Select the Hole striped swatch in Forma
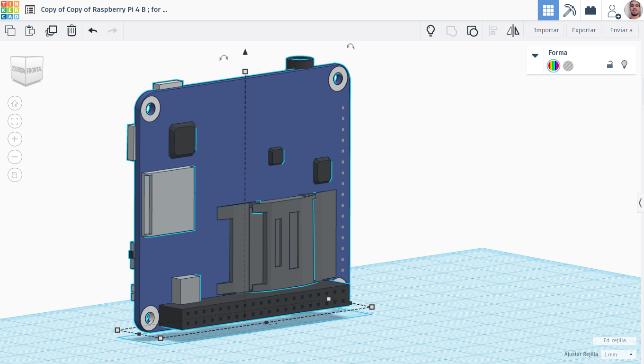This screenshot has width=644, height=364. click(x=568, y=66)
